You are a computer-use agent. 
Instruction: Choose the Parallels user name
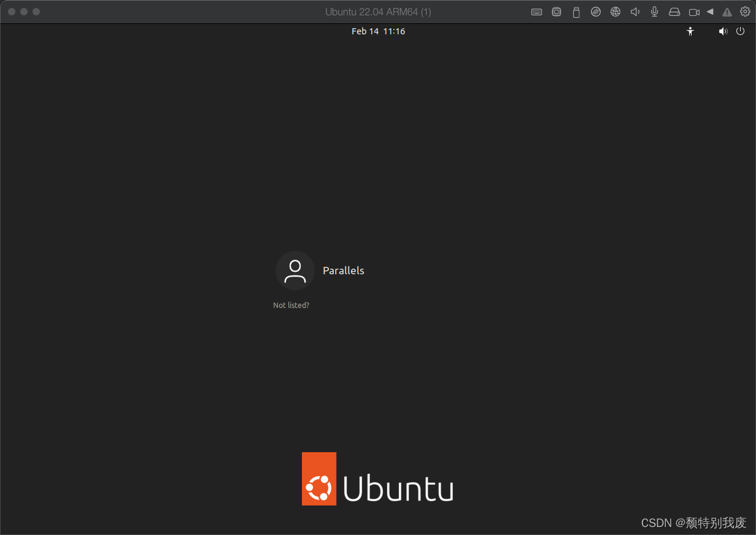click(344, 271)
